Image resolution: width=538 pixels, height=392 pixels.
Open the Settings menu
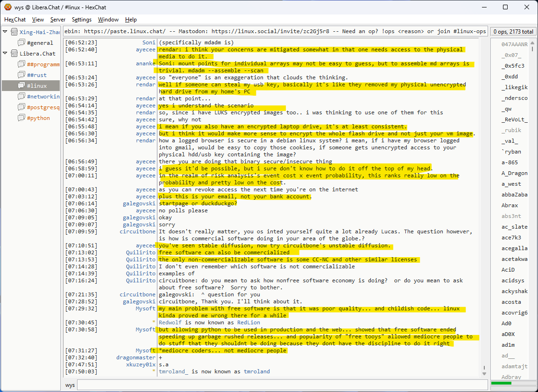pos(82,20)
